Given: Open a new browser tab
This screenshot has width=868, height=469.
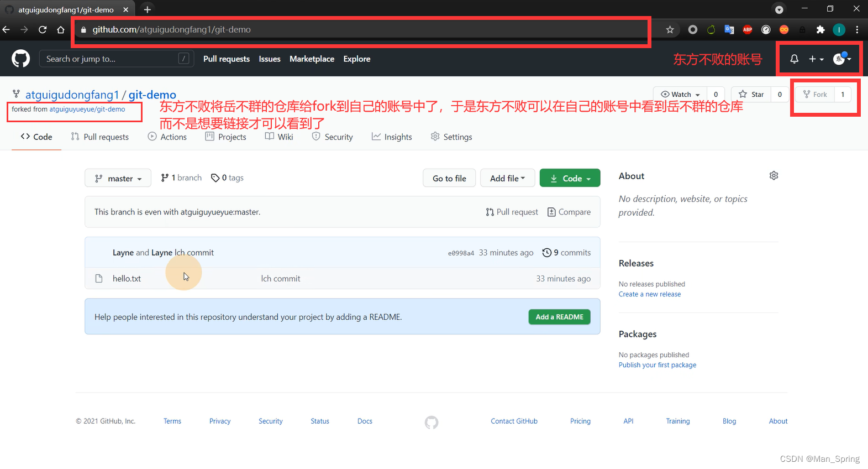Looking at the screenshot, I should (148, 9).
